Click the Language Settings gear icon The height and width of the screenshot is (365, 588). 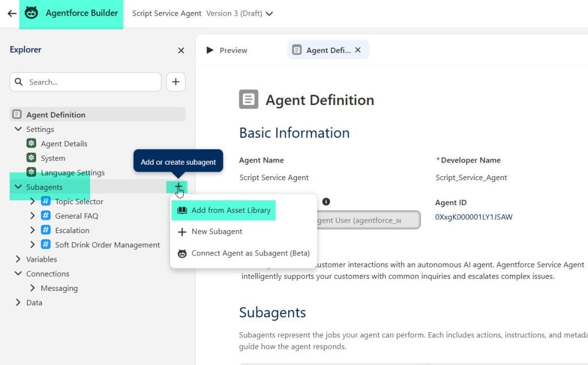32,172
